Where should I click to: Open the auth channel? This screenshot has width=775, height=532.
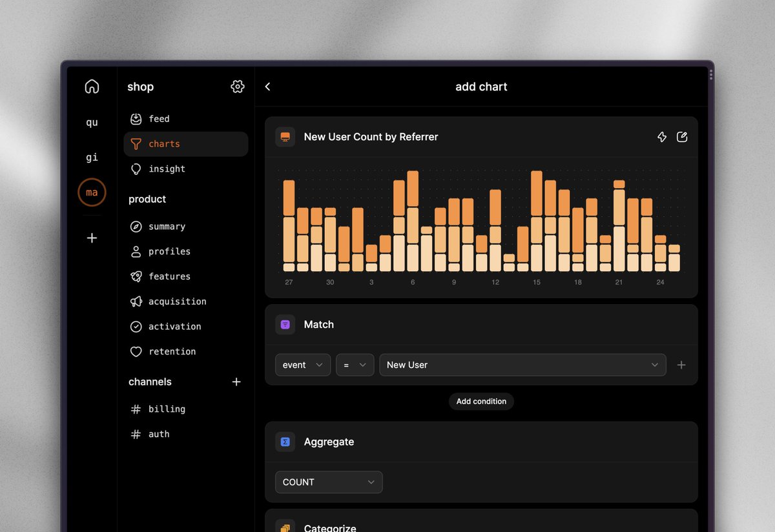(186, 435)
